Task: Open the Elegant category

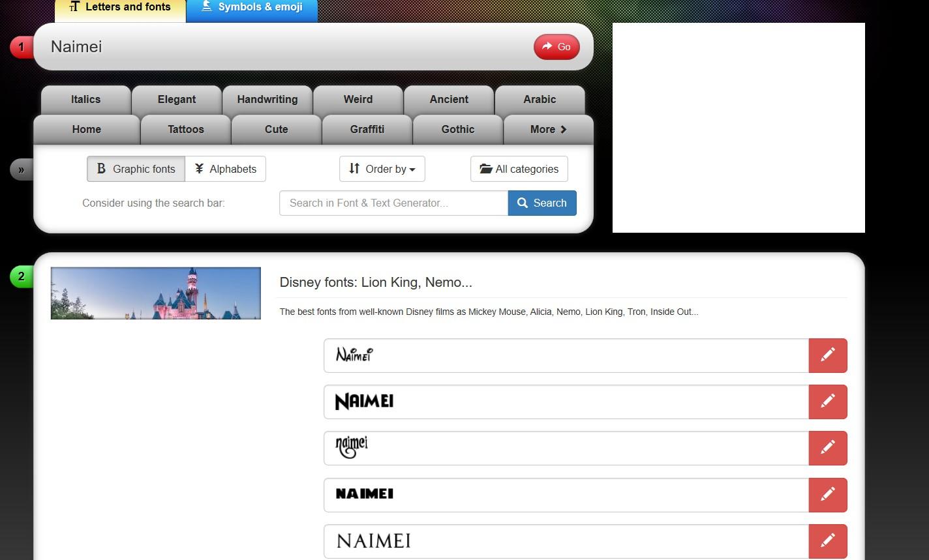Action: tap(177, 100)
